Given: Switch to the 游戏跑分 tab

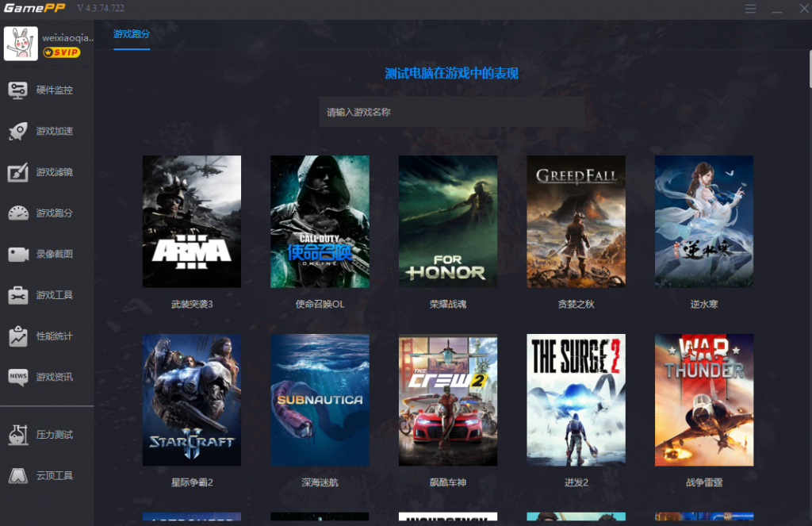Looking at the screenshot, I should point(132,35).
